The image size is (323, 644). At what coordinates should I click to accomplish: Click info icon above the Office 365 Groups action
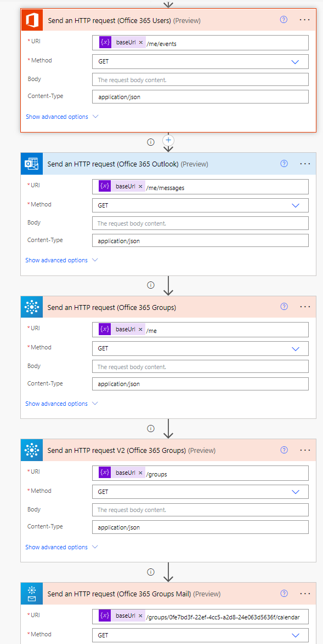(x=151, y=285)
